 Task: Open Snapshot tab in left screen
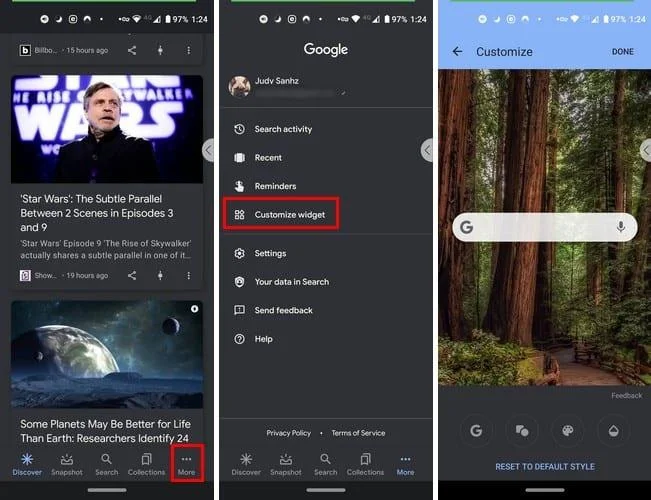(x=67, y=464)
